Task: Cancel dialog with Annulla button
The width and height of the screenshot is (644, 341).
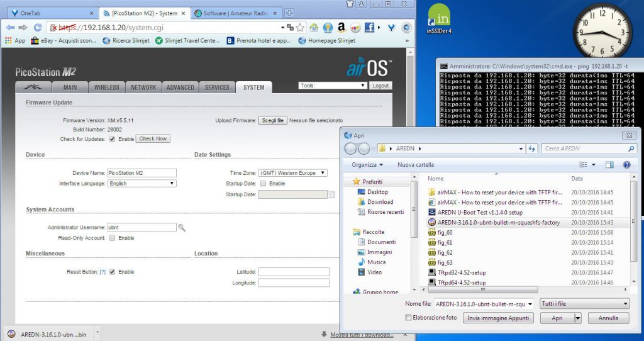Action: 608,318
